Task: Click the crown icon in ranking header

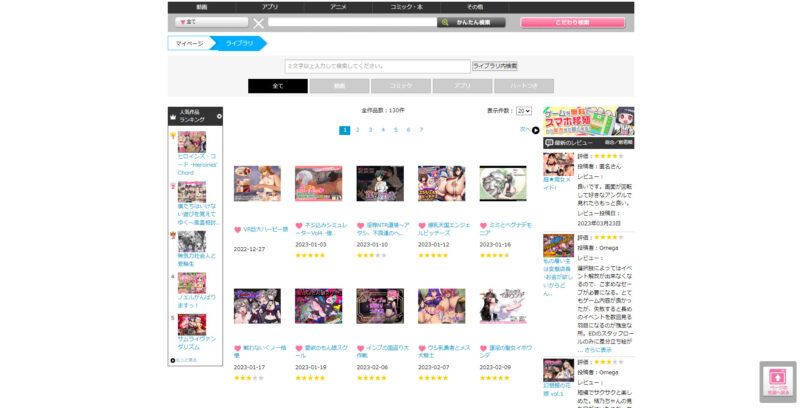Action: point(173,116)
